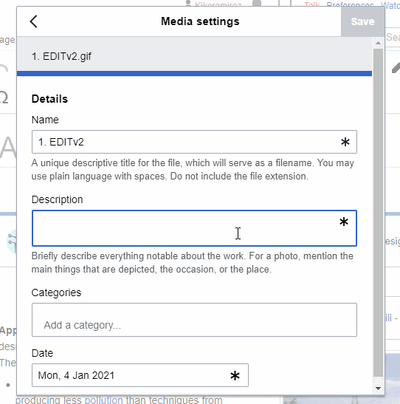The image size is (400, 404).
Task: Click the asterisk in the Description field
Action: tap(344, 222)
